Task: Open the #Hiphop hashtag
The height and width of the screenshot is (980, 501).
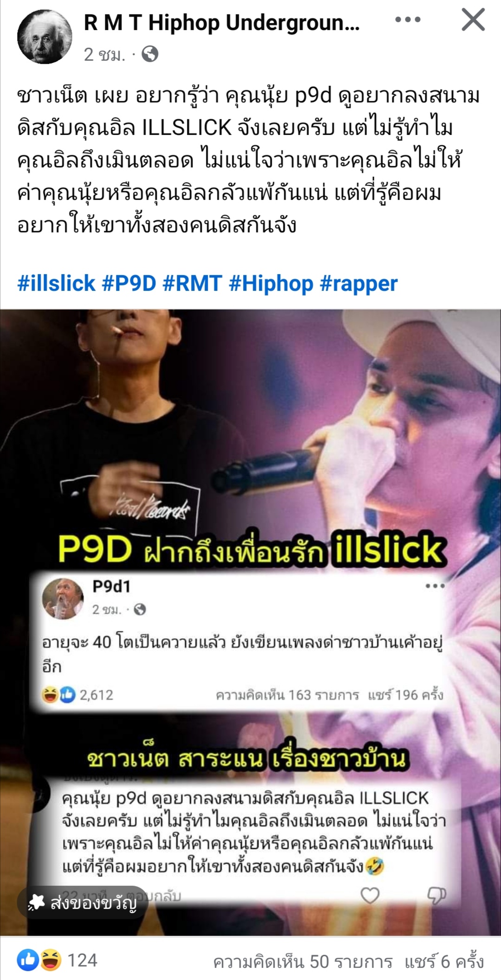Action: 271,284
